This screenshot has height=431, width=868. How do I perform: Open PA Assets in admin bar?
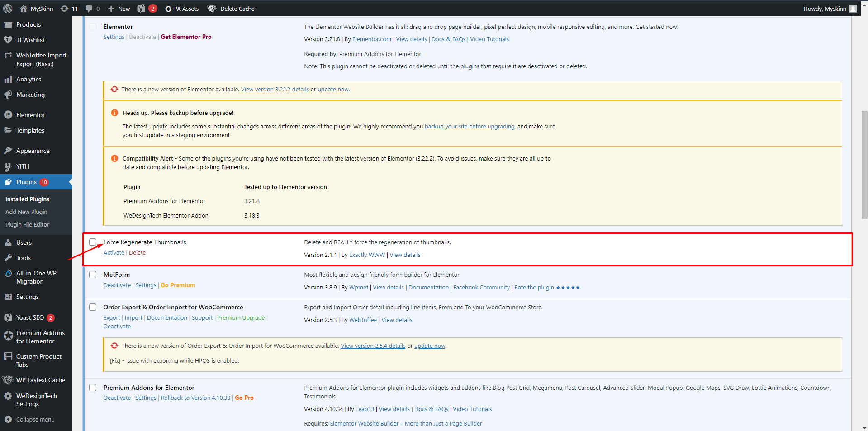pyautogui.click(x=182, y=9)
